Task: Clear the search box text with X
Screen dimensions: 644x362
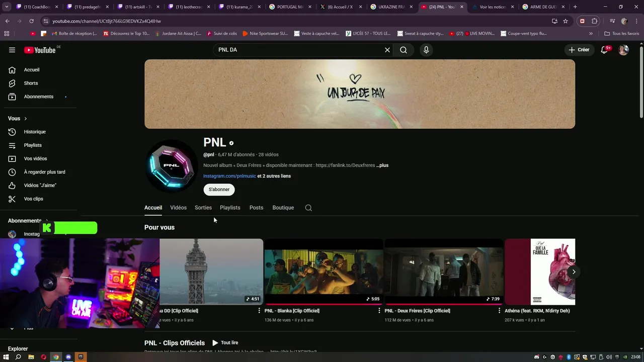Action: point(387,50)
